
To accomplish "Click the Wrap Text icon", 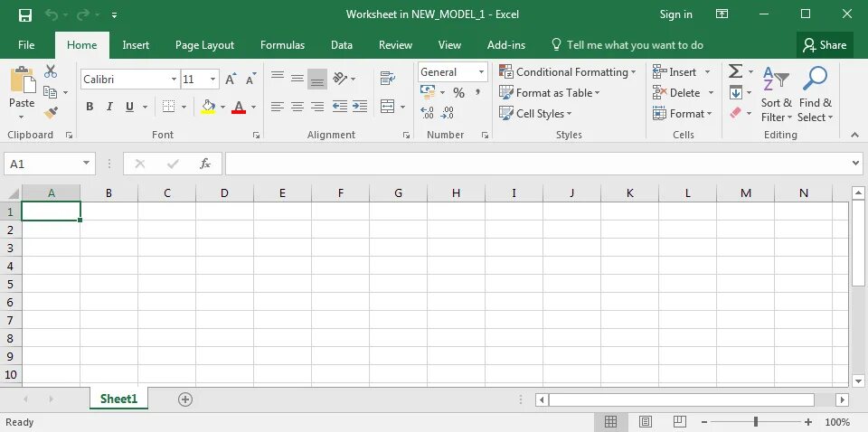I will (388, 79).
